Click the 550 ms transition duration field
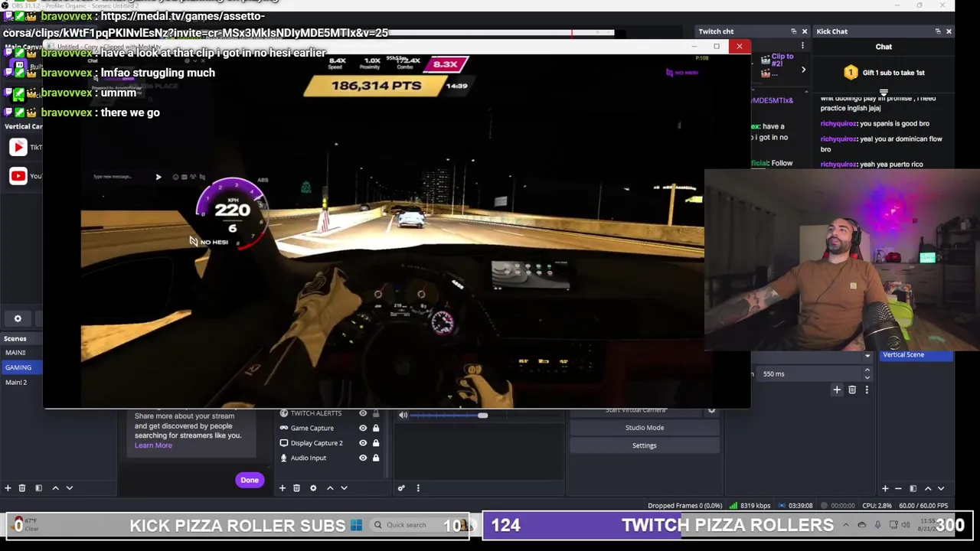980x551 pixels. (x=813, y=374)
